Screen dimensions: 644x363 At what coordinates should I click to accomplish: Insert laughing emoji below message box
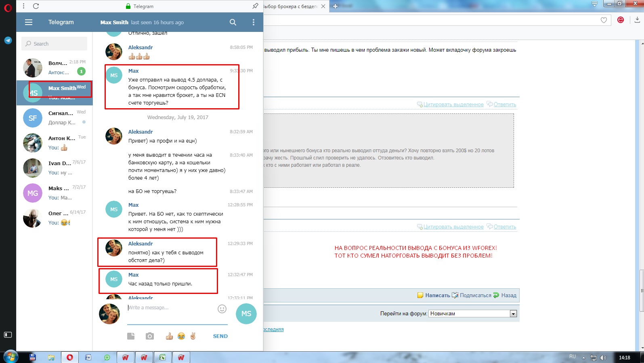(181, 336)
